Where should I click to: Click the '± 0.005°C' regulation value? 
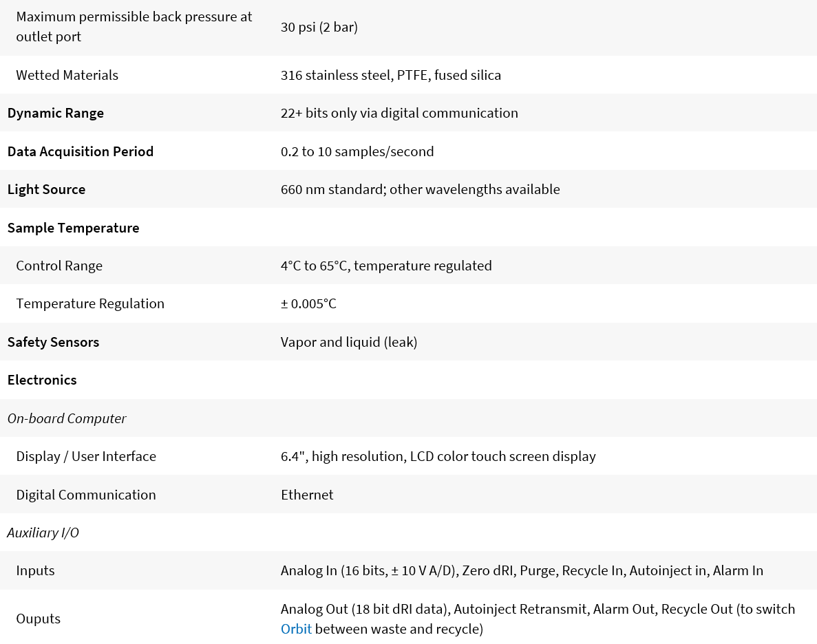308,303
